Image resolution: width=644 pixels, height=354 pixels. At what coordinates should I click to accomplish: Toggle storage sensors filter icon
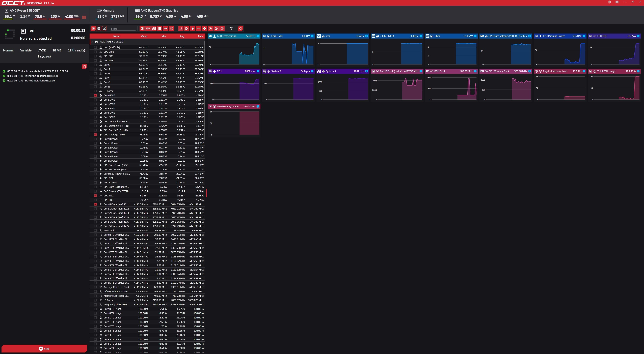click(x=160, y=28)
